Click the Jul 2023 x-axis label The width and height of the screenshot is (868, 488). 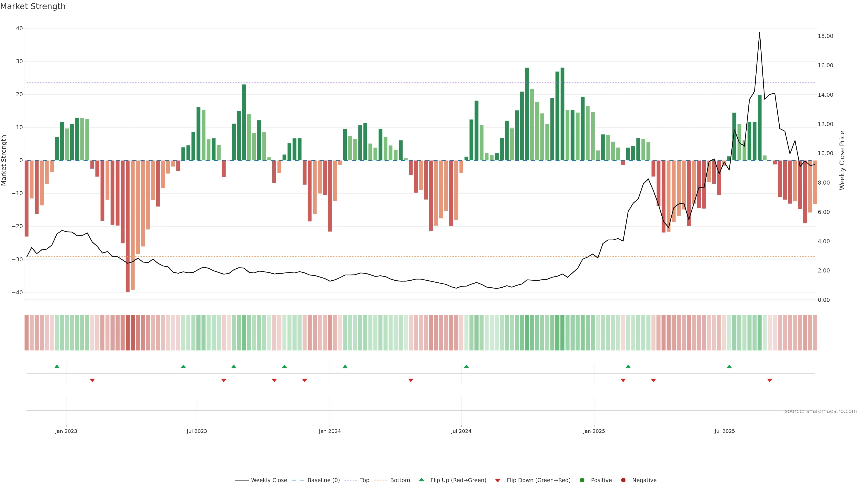pyautogui.click(x=197, y=431)
